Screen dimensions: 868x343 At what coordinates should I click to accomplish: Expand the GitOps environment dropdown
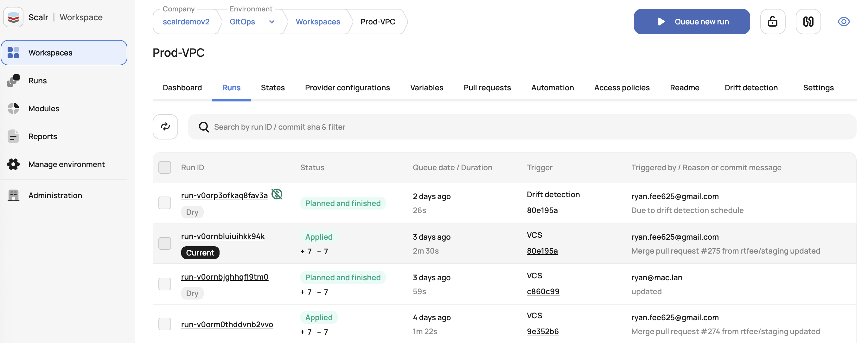pyautogui.click(x=271, y=22)
